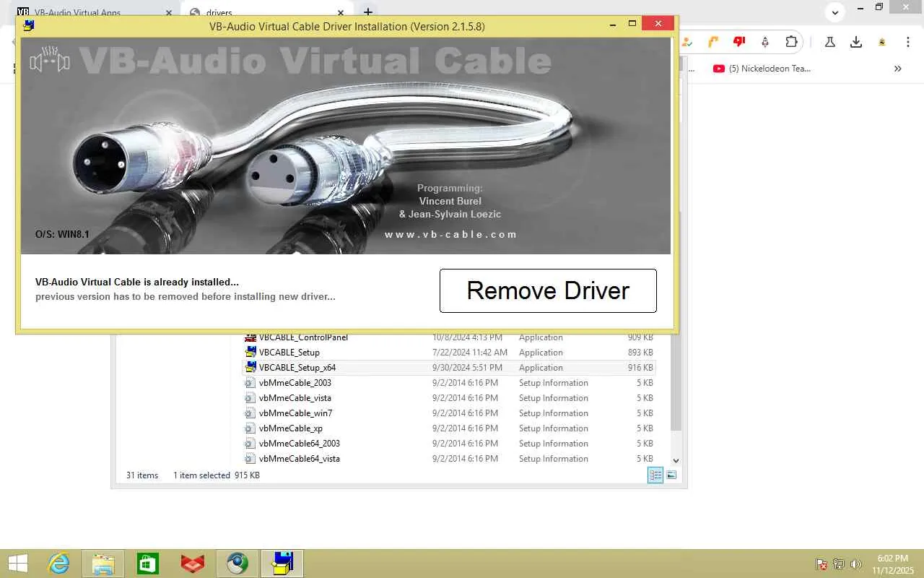Switch Explorer to details view

pos(655,475)
